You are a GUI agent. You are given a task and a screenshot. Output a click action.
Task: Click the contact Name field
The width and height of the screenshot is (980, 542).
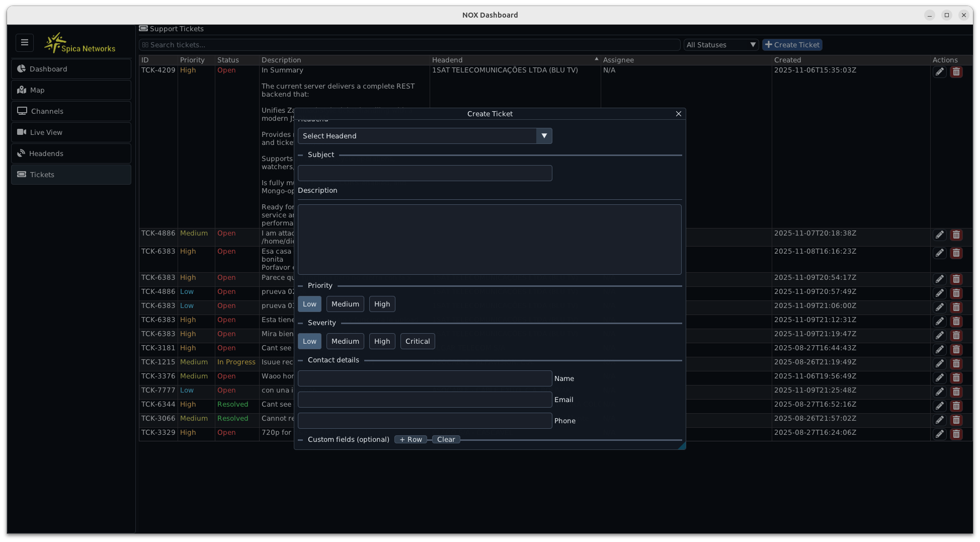[425, 378]
